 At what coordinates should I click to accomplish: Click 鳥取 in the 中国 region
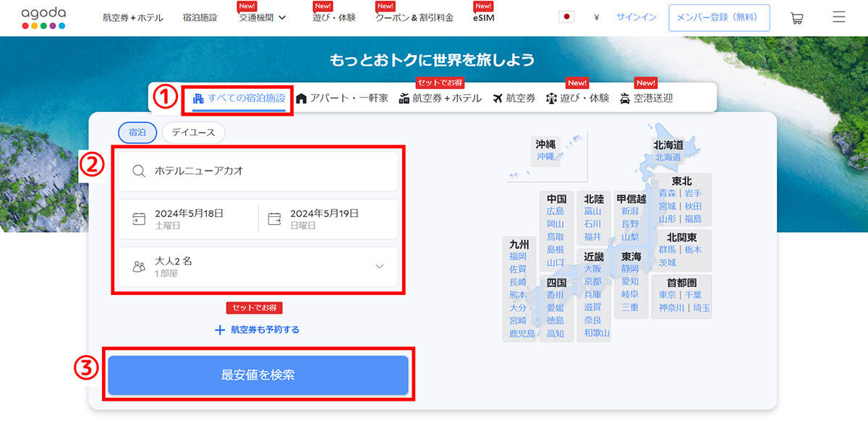point(555,237)
